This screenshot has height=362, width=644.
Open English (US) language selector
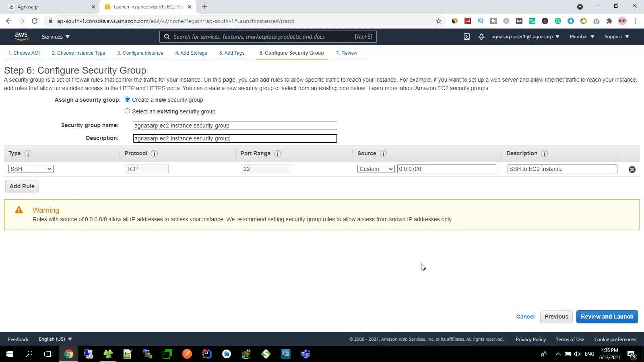pyautogui.click(x=55, y=339)
